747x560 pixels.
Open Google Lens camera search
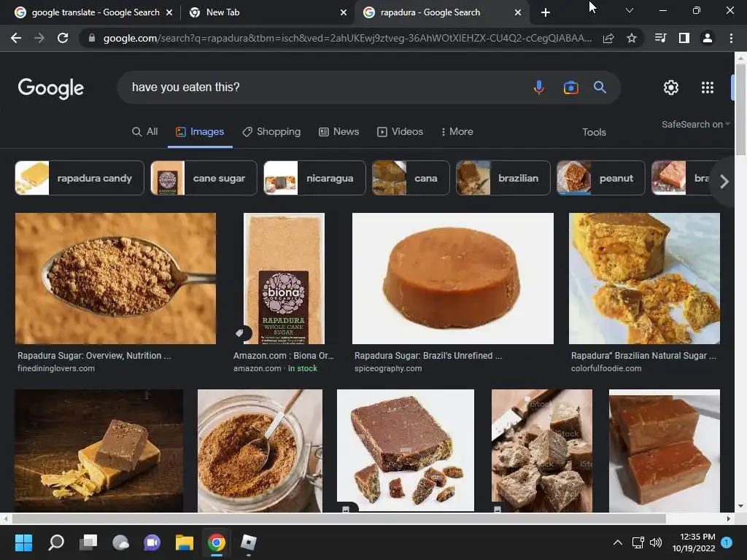(570, 87)
